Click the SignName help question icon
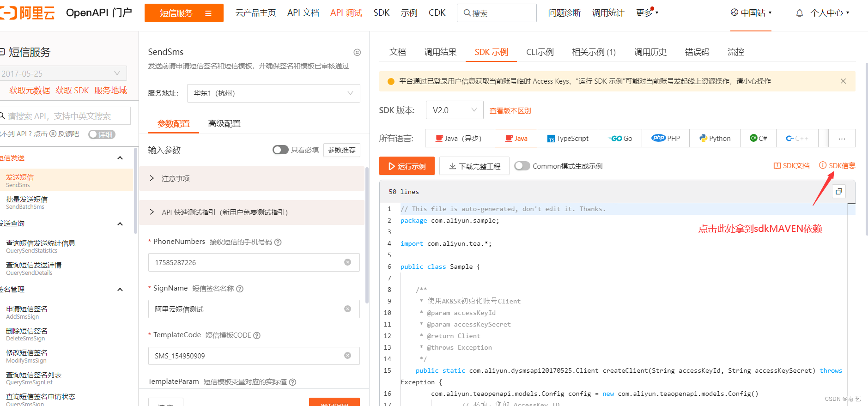Viewport: 868px width, 406px height. [240, 289]
